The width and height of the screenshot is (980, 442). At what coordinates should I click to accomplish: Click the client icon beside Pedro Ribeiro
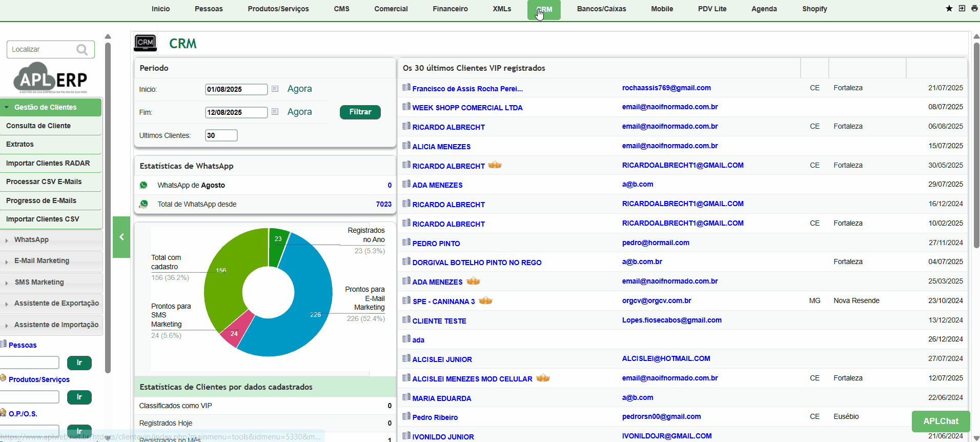pyautogui.click(x=406, y=416)
